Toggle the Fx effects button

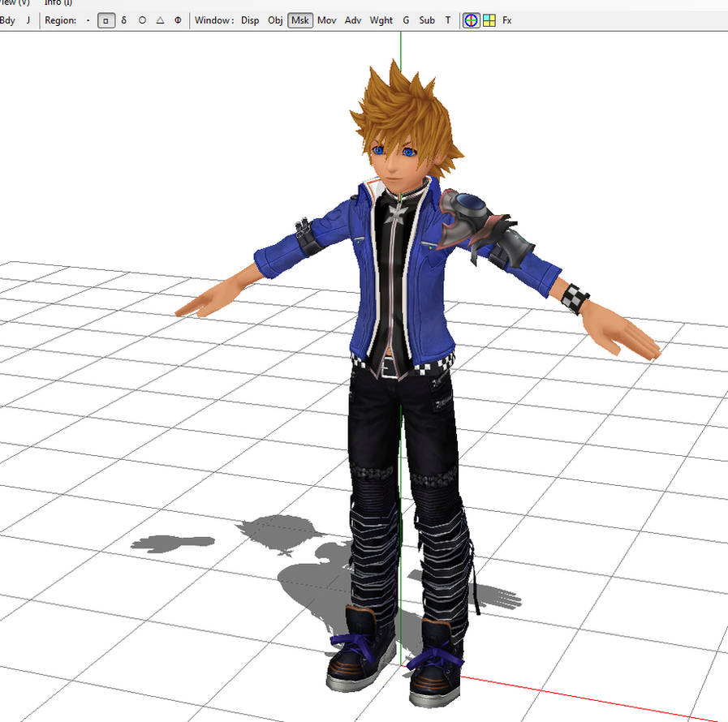(506, 20)
